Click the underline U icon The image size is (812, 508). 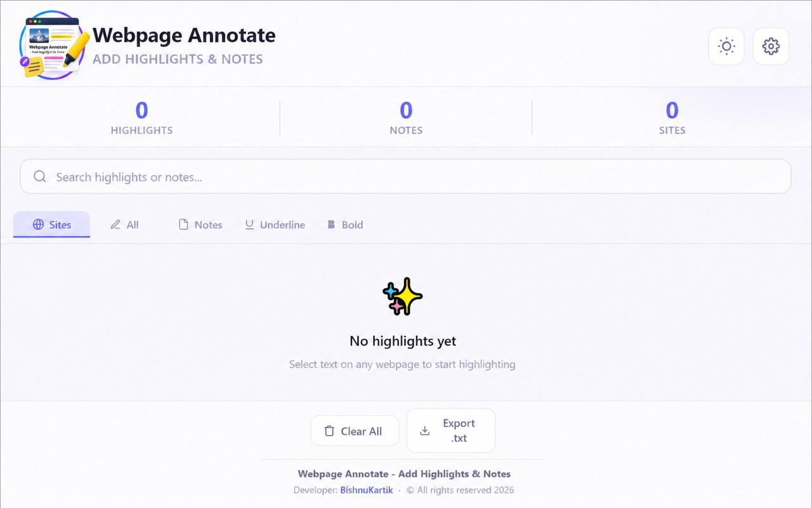[x=249, y=225]
